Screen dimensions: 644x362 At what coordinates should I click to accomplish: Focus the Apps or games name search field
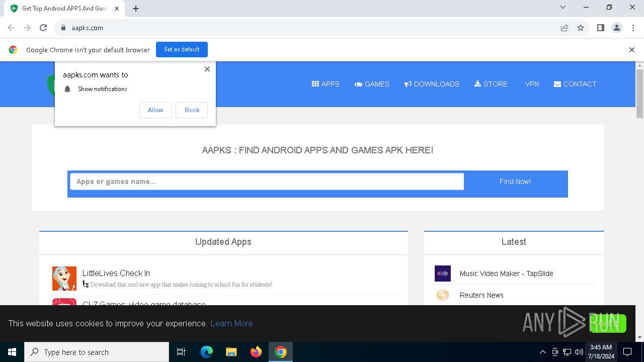click(267, 182)
